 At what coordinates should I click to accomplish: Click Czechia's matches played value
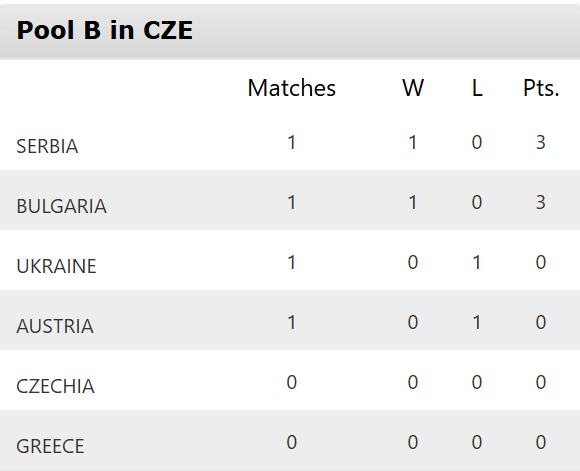291,382
